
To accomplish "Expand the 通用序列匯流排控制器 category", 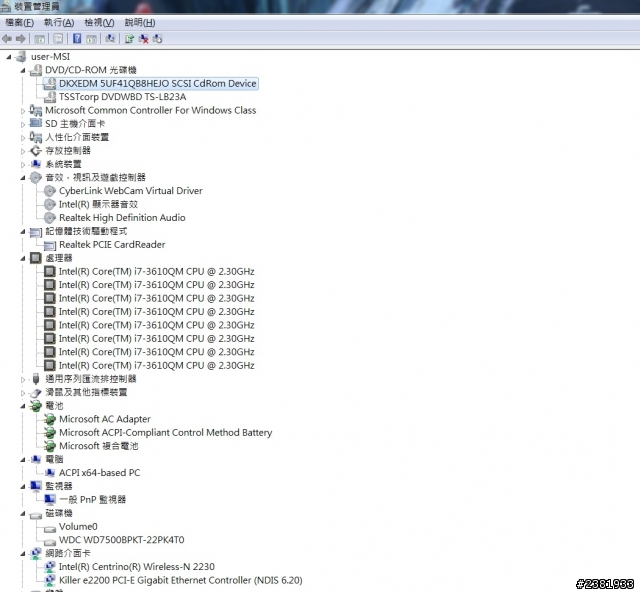I will [23, 379].
